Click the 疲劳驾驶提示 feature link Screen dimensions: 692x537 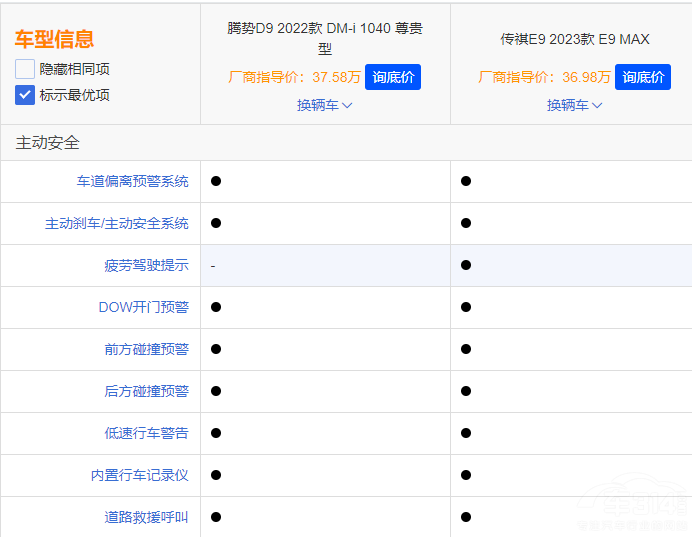(146, 265)
